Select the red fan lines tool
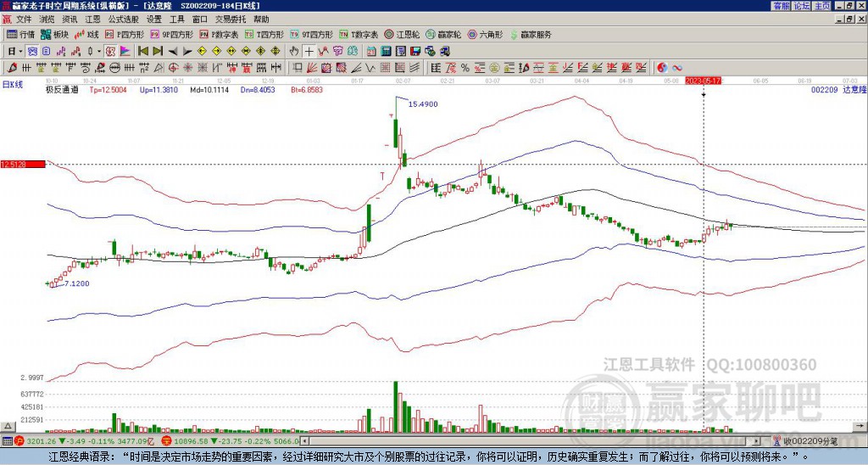The height and width of the screenshot is (465, 868). [x=312, y=68]
